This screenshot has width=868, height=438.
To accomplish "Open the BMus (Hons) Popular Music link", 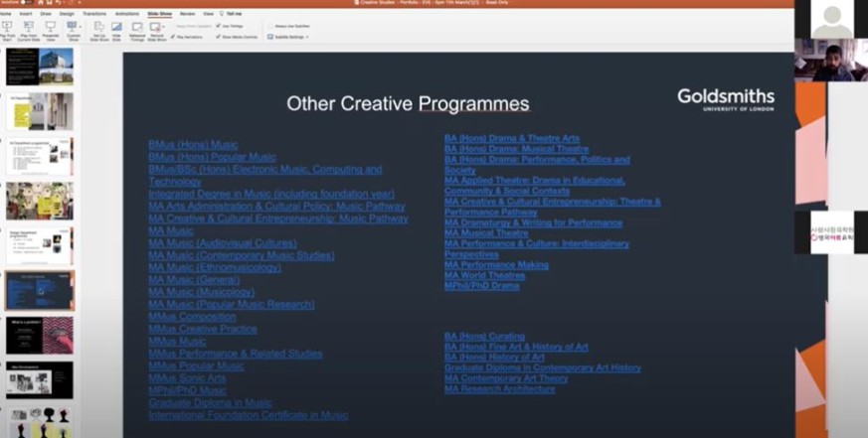I will (x=212, y=157).
